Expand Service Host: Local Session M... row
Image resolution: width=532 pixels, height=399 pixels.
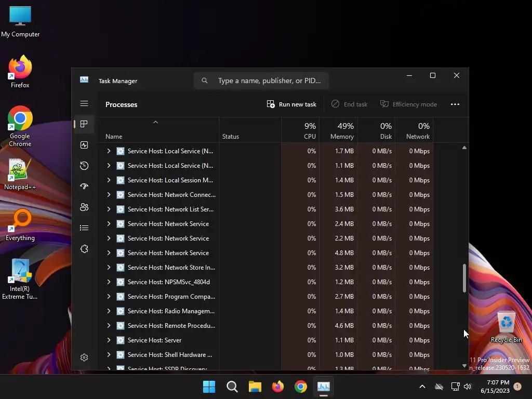tap(109, 180)
